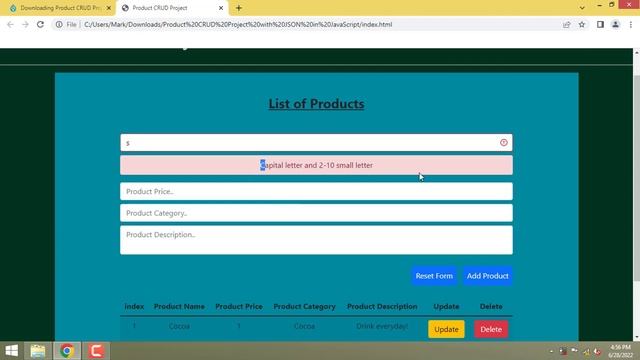Click the network icon in system tray
Image resolution: width=640 pixels, height=360 pixels.
tap(587, 351)
